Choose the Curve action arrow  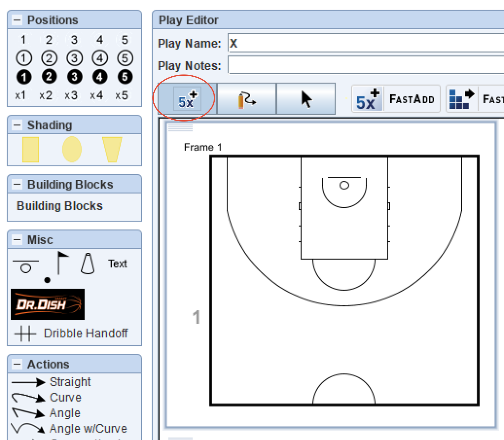47,398
